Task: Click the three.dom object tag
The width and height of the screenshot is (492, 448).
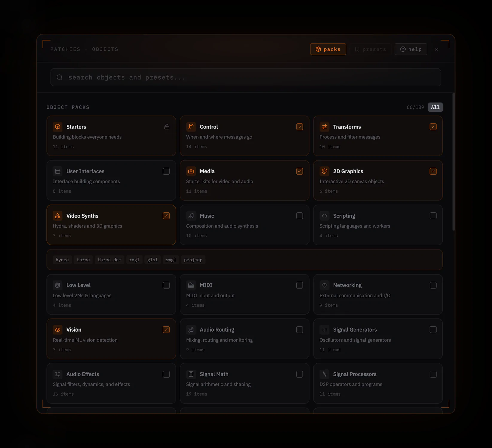Action: 109,260
